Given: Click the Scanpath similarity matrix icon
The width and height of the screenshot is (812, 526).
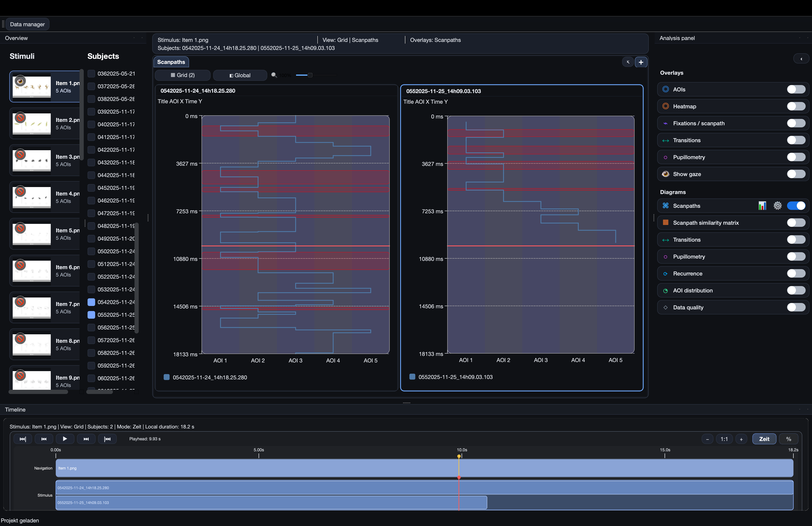Looking at the screenshot, I should pyautogui.click(x=665, y=223).
